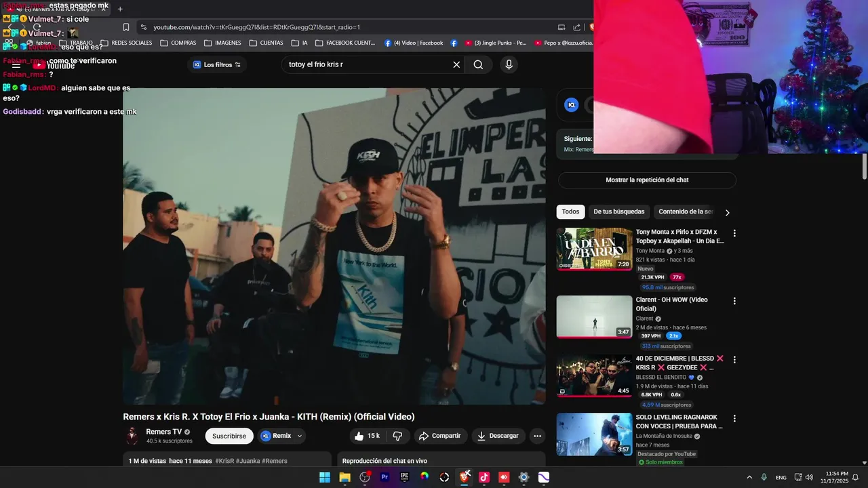Viewport: 868px width, 488px height.
Task: Open a new browser tab with the plus
Action: [120, 9]
